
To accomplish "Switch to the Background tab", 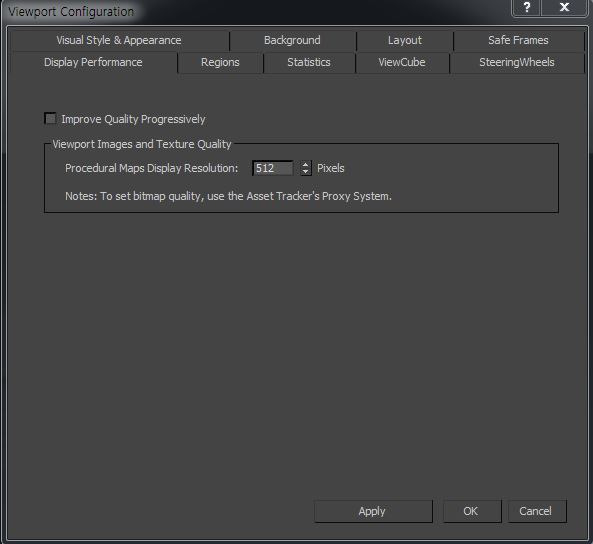I will (292, 40).
